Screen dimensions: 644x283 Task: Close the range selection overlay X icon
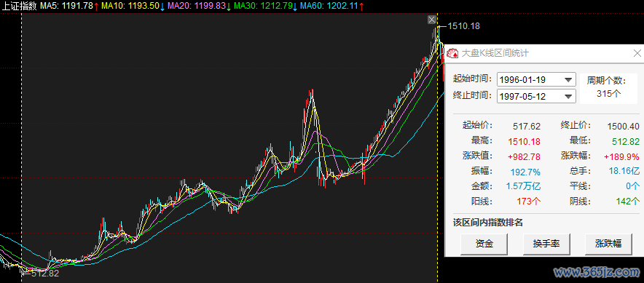pyautogui.click(x=431, y=20)
